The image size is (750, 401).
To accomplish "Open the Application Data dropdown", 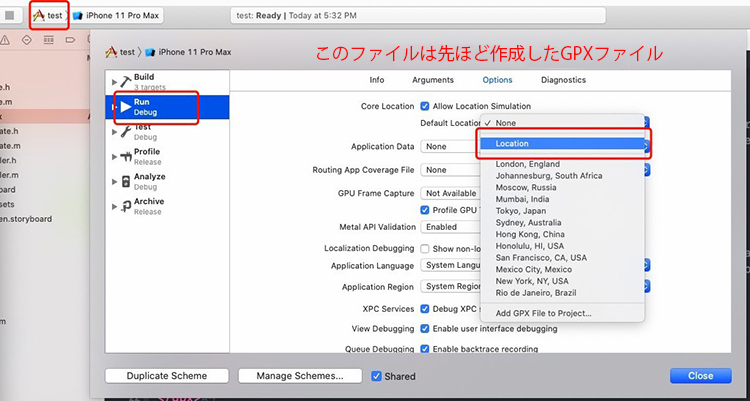I will pos(450,146).
